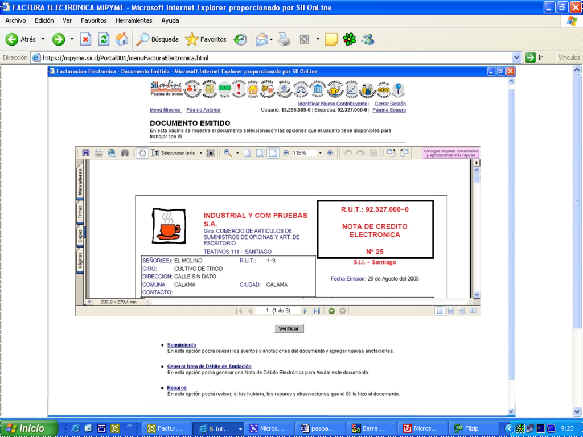Expand the Mail icon dropdown arrow
Image resolution: width=583 pixels, height=437 pixels.
click(271, 39)
